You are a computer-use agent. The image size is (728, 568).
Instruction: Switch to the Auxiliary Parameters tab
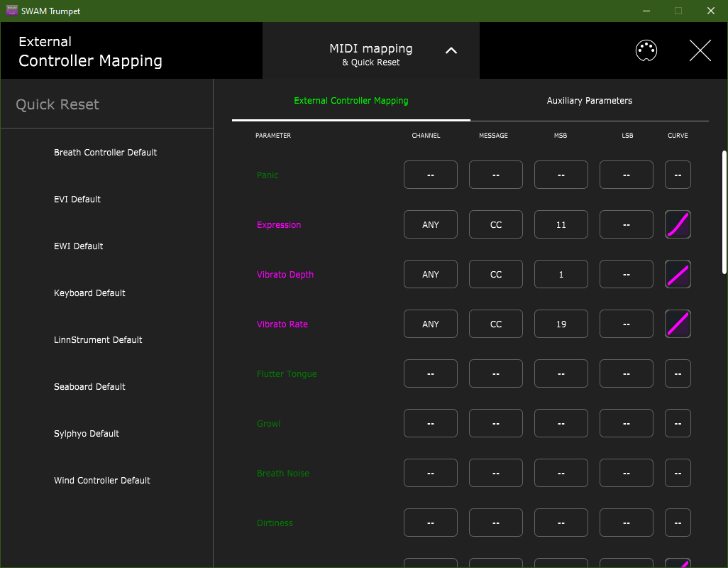[x=589, y=101]
